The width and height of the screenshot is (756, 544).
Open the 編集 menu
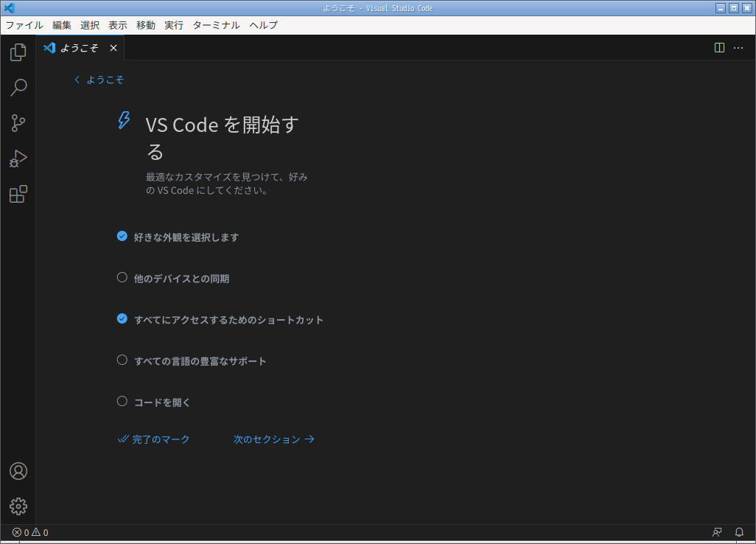point(62,25)
